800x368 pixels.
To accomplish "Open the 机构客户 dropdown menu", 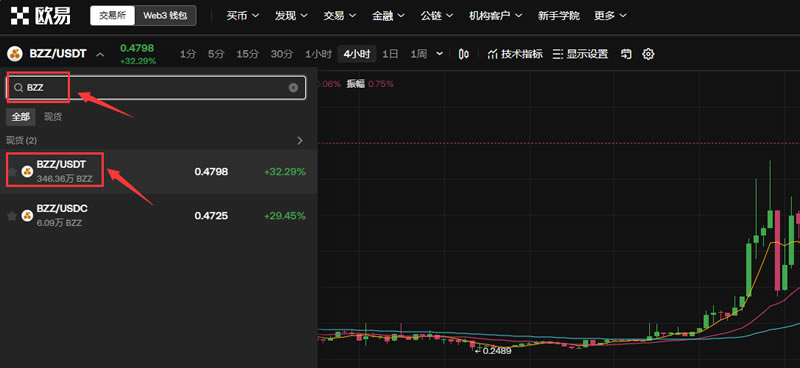I will (495, 16).
